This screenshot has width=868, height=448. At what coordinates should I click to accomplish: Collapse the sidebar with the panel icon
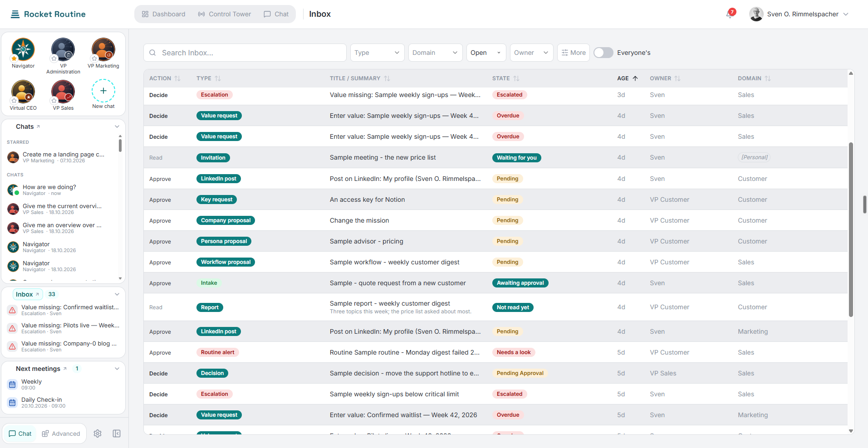[x=117, y=433]
